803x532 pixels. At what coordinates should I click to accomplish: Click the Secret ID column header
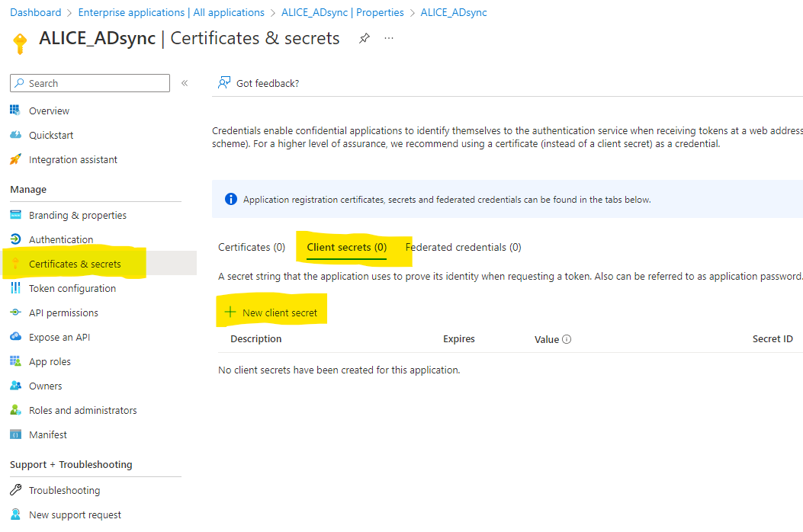[x=772, y=339]
